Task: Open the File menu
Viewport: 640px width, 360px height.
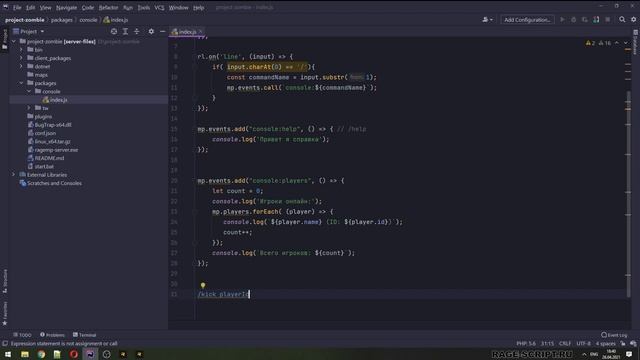Action: coord(17,7)
